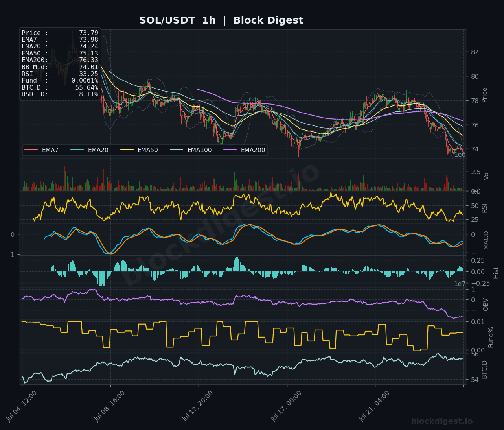Click the USDT.D value 8.11%
Image resolution: width=504 pixels, height=430 pixels.
(x=88, y=94)
